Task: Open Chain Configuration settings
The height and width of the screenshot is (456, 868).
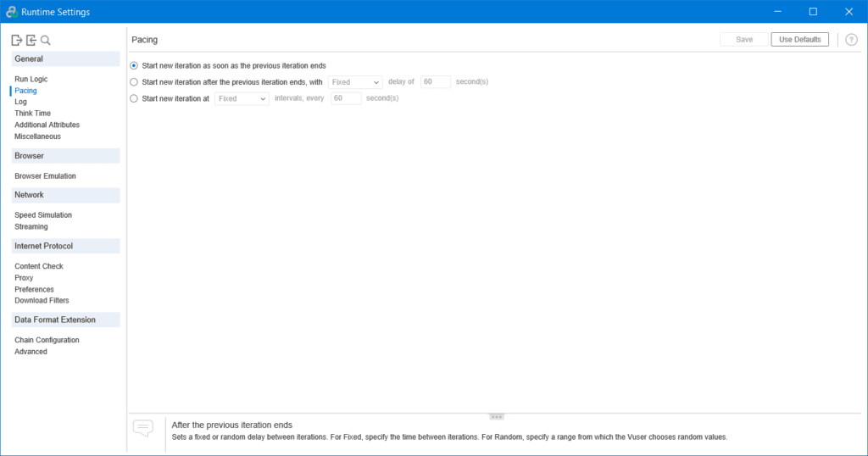Action: 47,340
